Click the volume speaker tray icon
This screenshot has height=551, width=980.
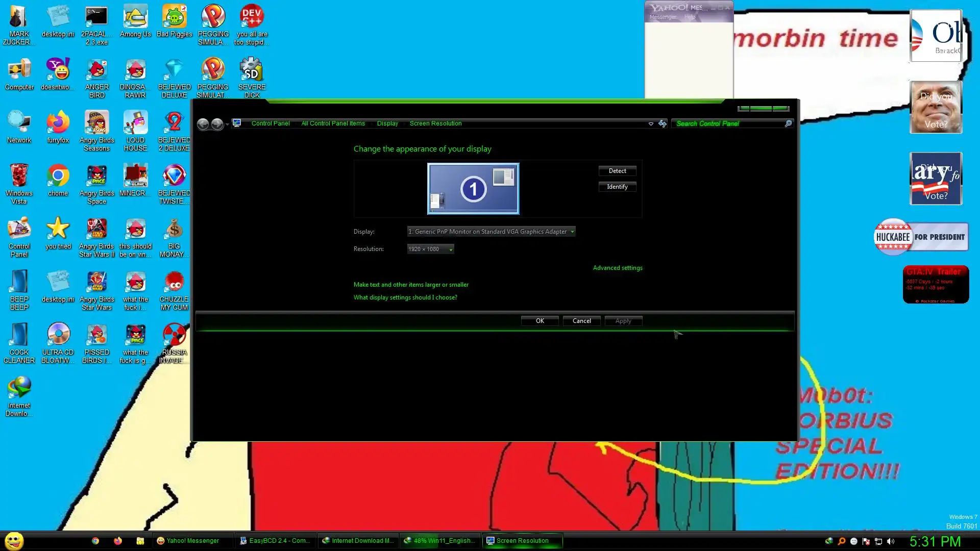(x=891, y=541)
